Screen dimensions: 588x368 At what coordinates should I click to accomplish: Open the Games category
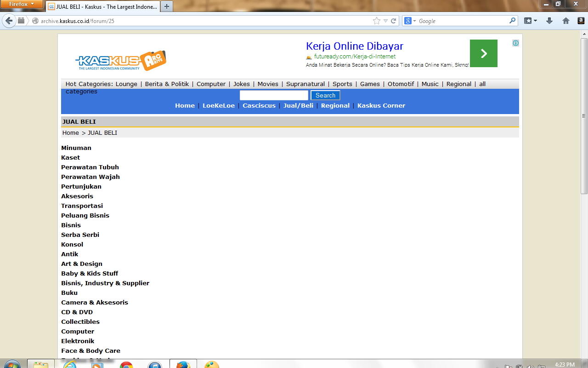[x=370, y=84]
